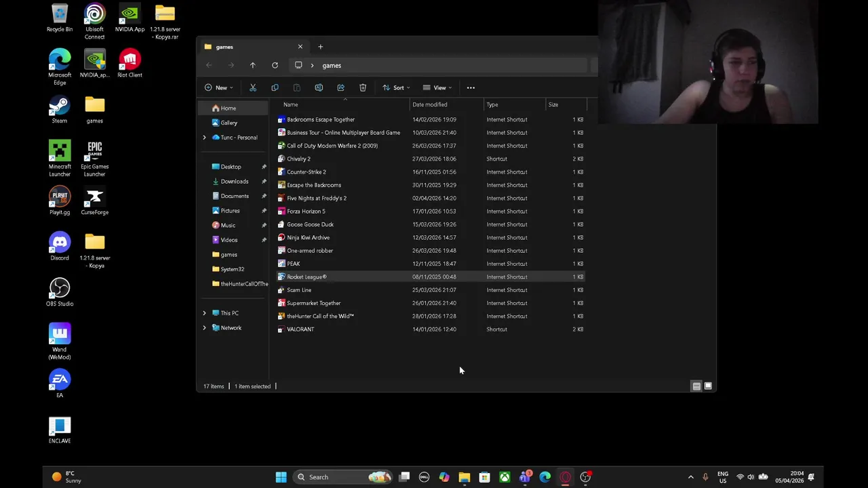868x488 pixels.
Task: Open Wand (WeMod) desktop icon
Action: pos(59,342)
